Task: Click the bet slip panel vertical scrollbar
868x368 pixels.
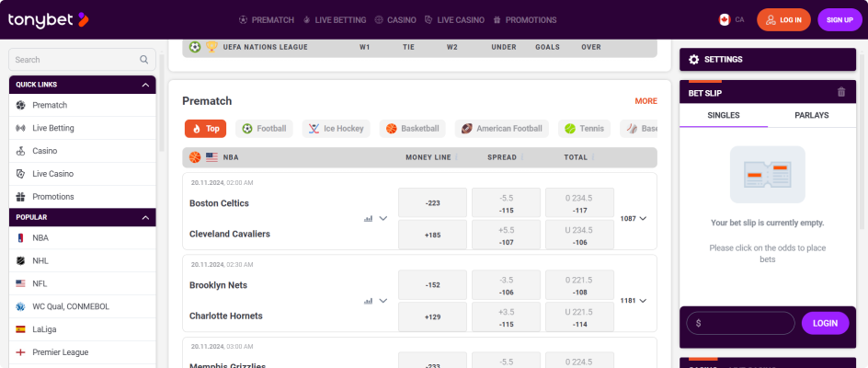Action: coord(861,142)
